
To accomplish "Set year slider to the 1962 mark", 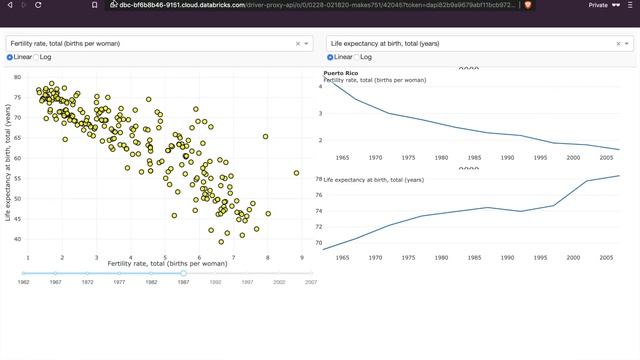I will pyautogui.click(x=23, y=273).
